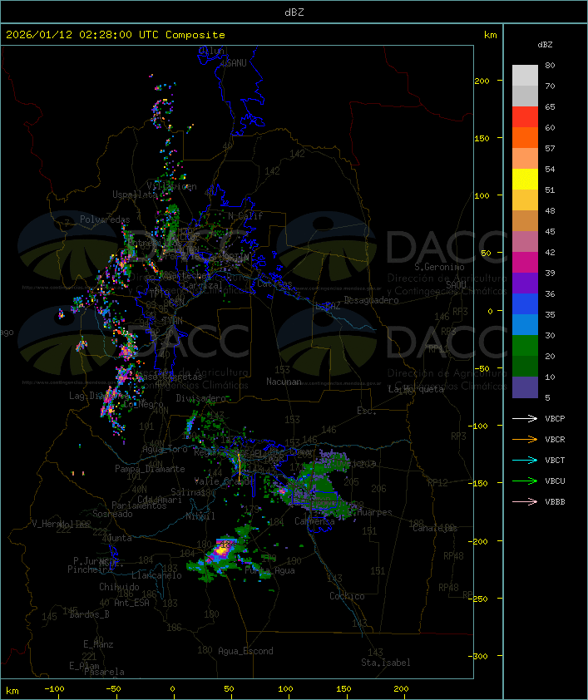Screen dimensions: 588x700
Task: Select the red 65 dBZ legend swatch
Action: click(x=525, y=116)
